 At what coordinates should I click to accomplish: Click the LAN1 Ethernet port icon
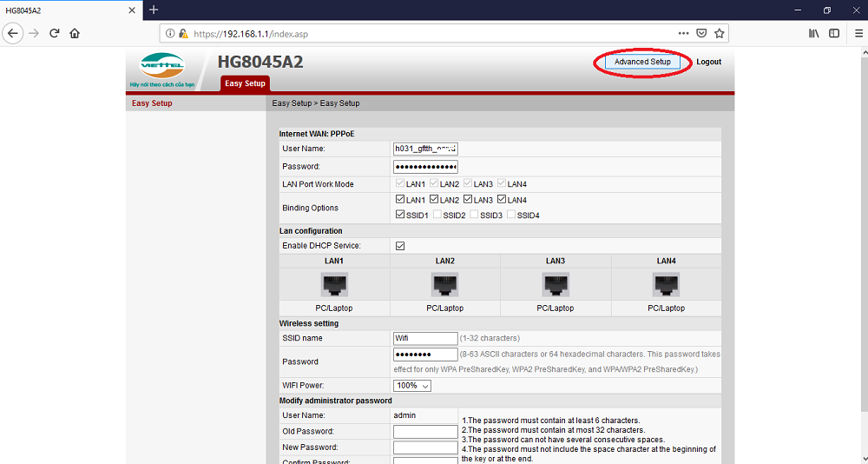click(x=334, y=284)
